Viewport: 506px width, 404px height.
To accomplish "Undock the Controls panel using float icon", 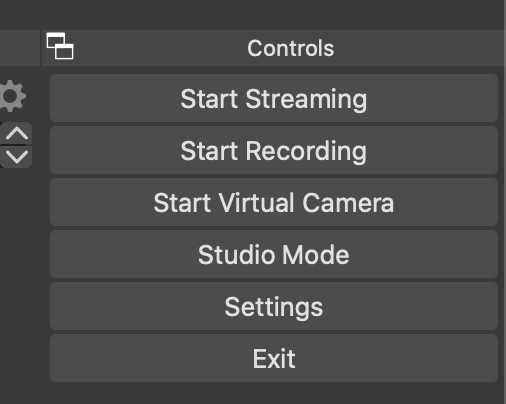I will pos(60,46).
